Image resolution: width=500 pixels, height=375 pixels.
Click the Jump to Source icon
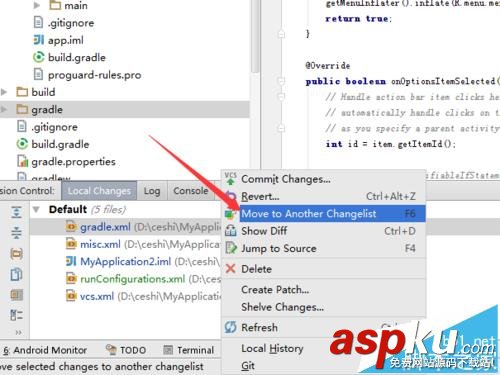231,248
